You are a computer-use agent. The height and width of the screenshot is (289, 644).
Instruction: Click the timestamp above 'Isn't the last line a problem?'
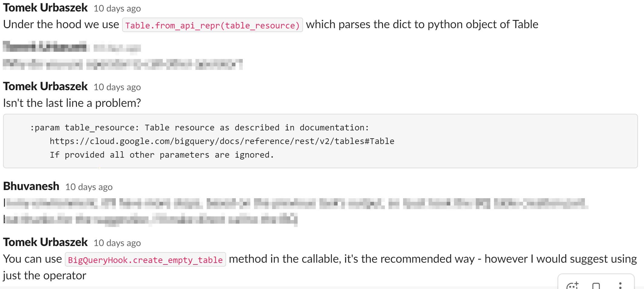(x=117, y=87)
